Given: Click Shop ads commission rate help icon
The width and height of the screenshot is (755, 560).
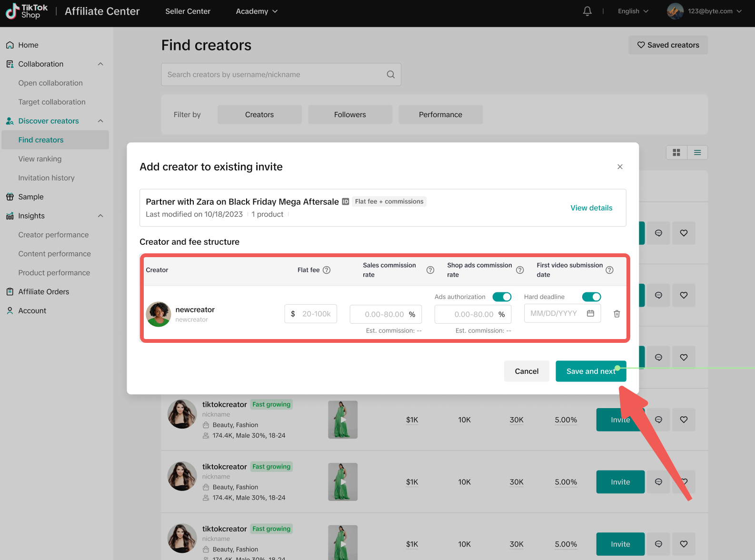Looking at the screenshot, I should (520, 270).
